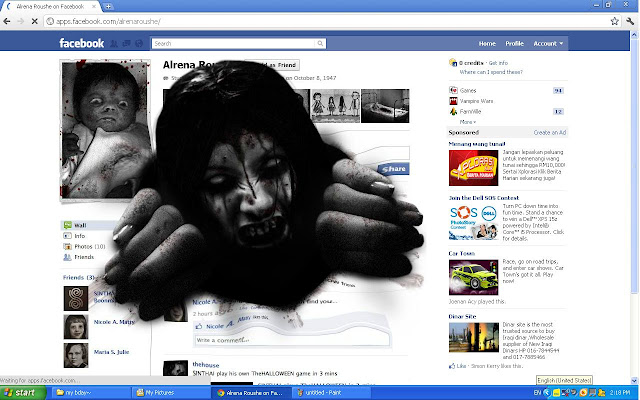The width and height of the screenshot is (640, 400).
Task: Open notifications globe icon
Action: click(x=139, y=43)
